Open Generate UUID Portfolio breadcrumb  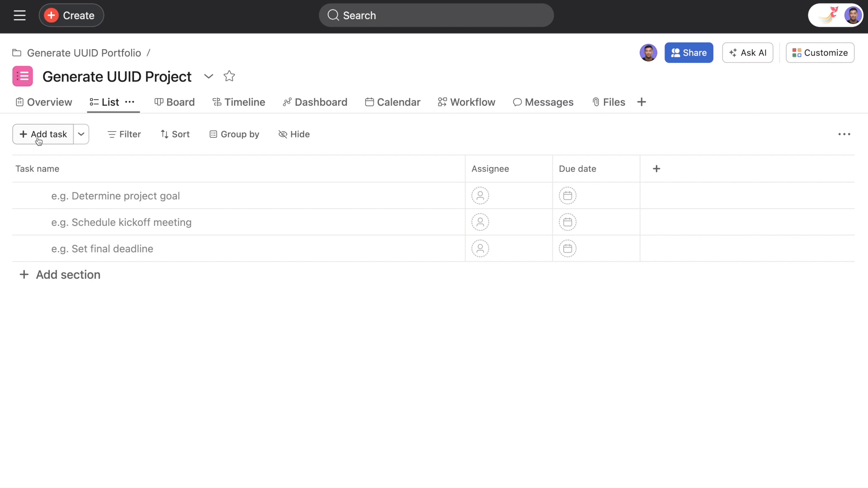click(x=84, y=53)
